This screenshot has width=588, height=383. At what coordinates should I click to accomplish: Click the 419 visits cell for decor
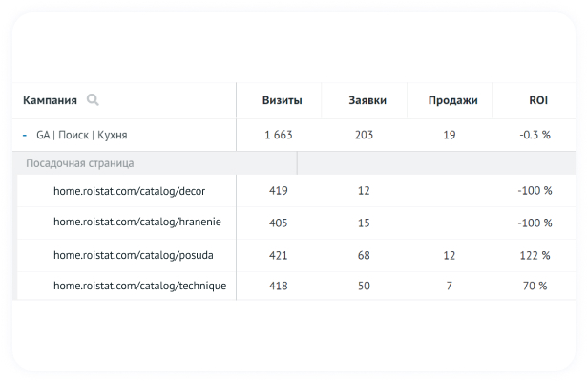[x=279, y=191]
